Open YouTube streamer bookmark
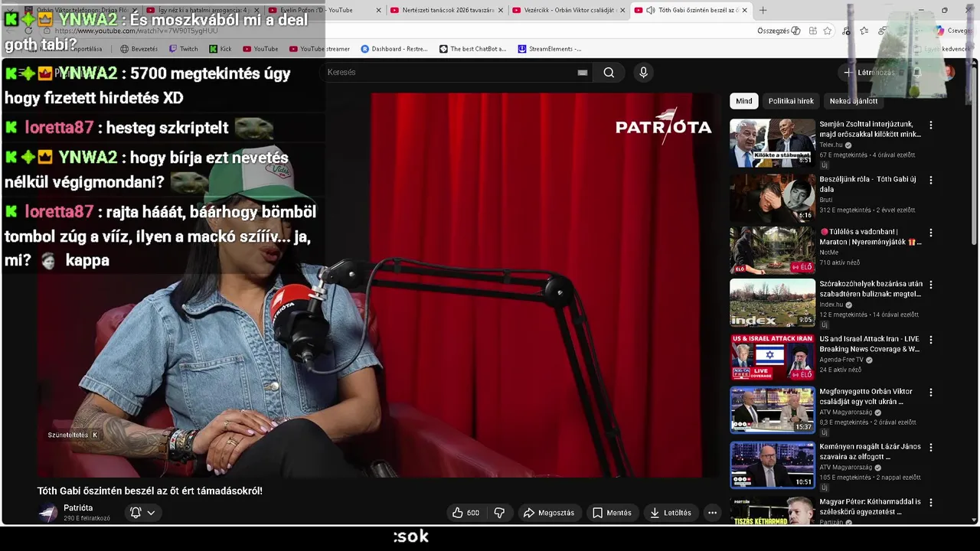Screen dimensions: 980x551 pos(319,49)
